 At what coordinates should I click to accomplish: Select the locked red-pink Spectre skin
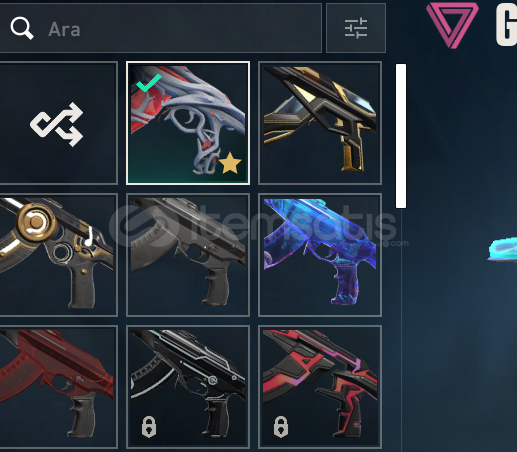pos(320,387)
